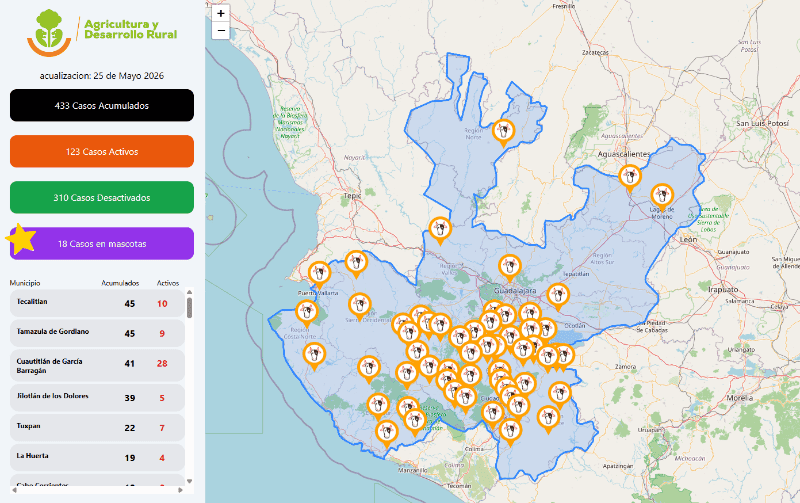Click the yellow star on mascotas button
Viewport: 800px width, 503px height.
[x=21, y=239]
